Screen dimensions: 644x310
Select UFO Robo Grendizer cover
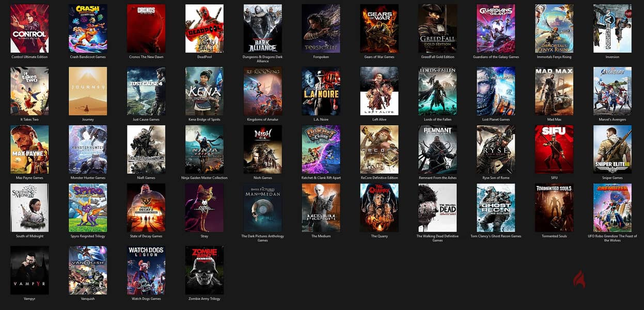click(x=612, y=208)
